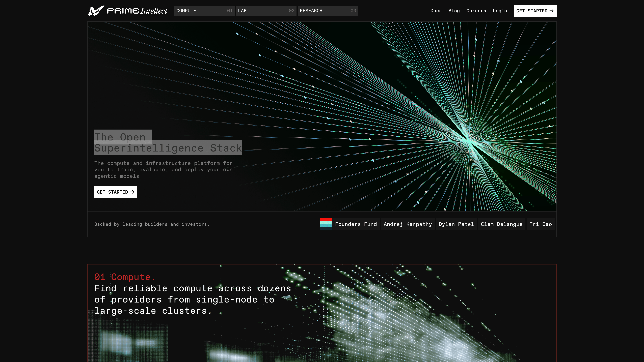Go to the Docs page
This screenshot has height=362, width=644.
(x=436, y=11)
